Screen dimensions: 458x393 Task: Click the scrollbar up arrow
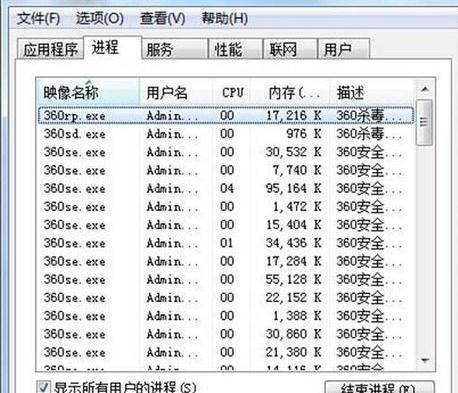(425, 89)
